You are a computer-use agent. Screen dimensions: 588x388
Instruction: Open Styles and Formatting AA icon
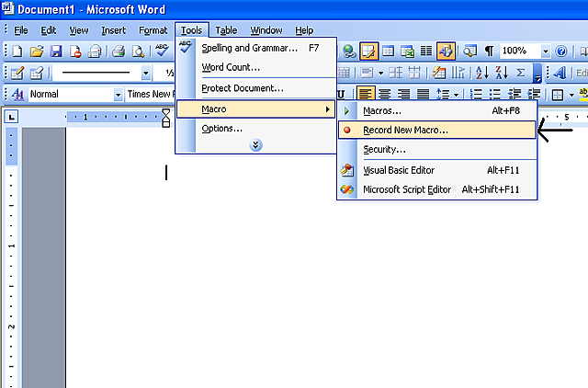pos(17,94)
